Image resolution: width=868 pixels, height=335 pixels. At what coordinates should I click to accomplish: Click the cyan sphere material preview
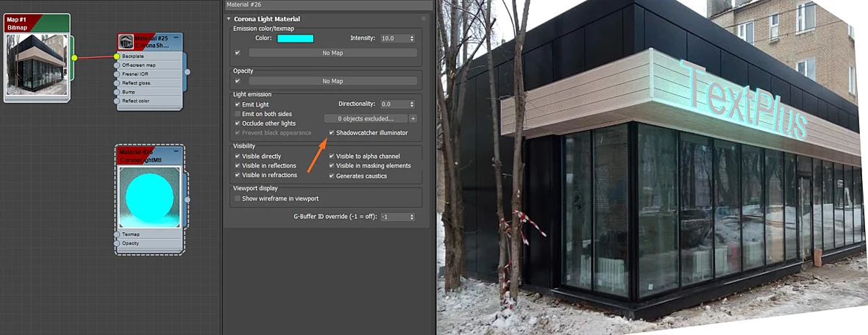pyautogui.click(x=149, y=197)
